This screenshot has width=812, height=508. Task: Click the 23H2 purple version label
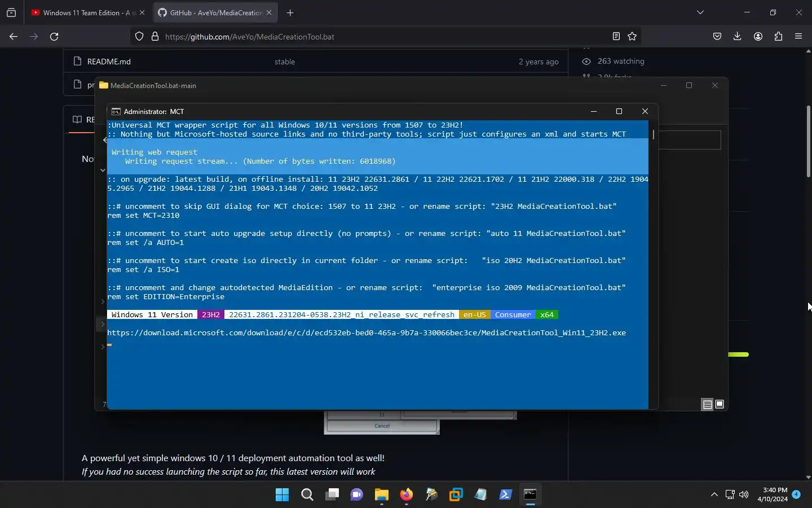tap(211, 314)
